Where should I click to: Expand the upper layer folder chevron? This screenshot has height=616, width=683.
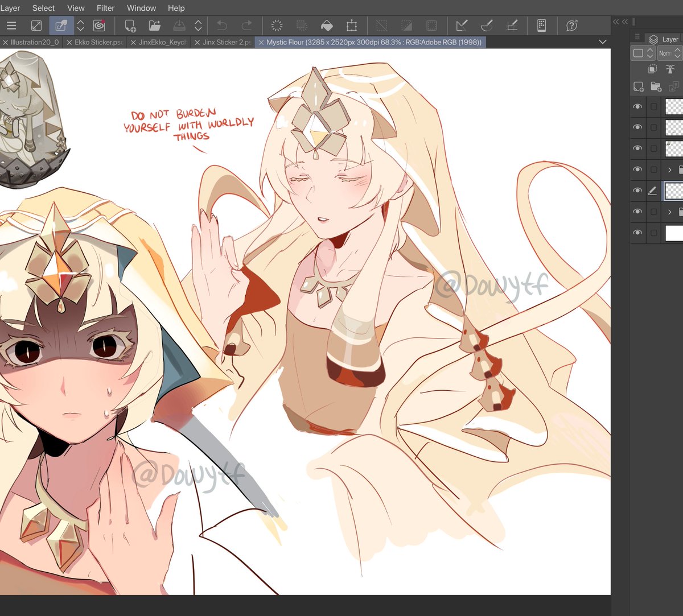coord(670,169)
